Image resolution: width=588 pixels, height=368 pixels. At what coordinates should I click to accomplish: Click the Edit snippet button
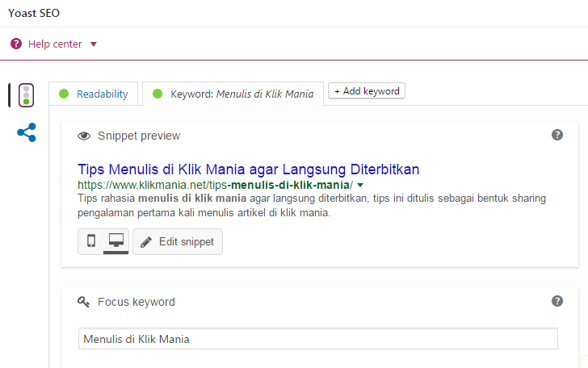178,242
